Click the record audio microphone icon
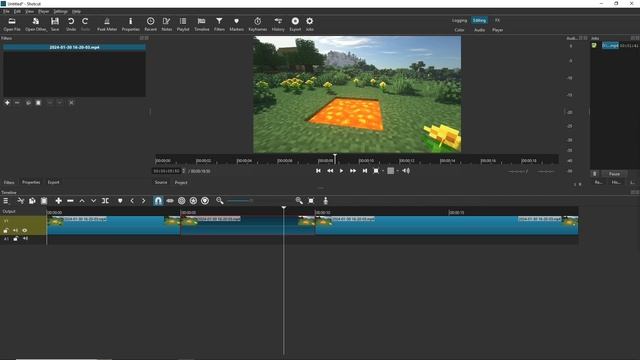This screenshot has height=360, width=640. (325, 201)
